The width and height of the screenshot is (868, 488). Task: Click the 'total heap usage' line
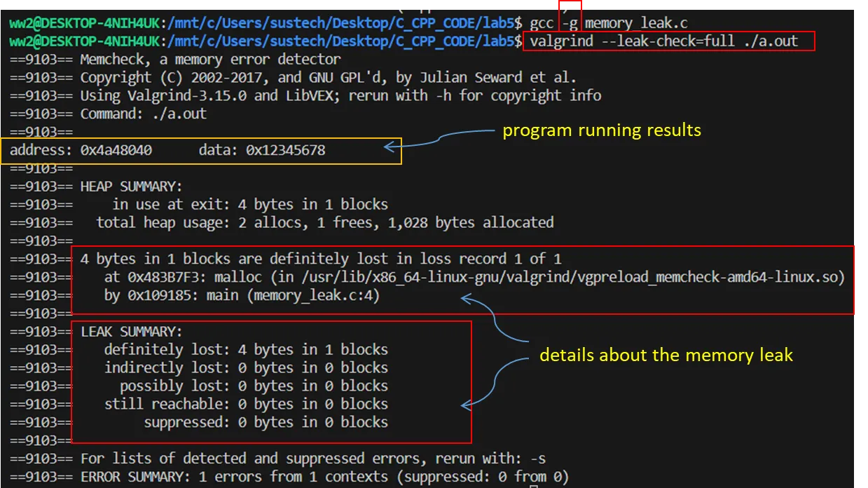[x=325, y=223]
